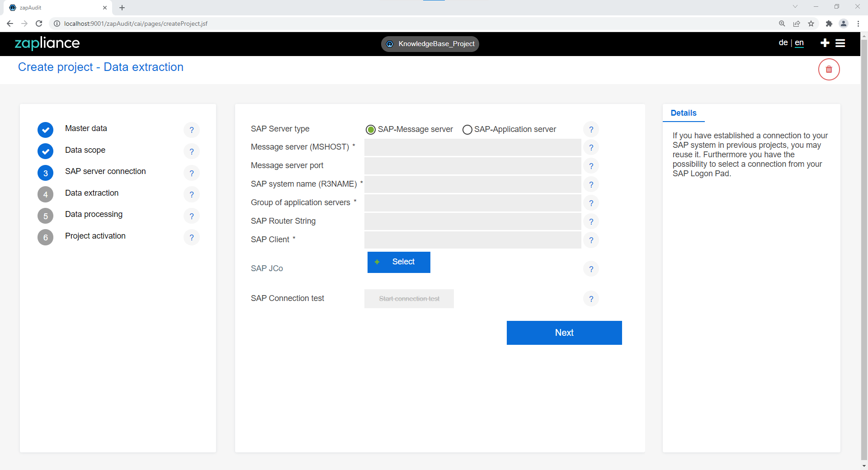This screenshot has height=470, width=868.
Task: Open help for Project activation step
Action: (192, 237)
